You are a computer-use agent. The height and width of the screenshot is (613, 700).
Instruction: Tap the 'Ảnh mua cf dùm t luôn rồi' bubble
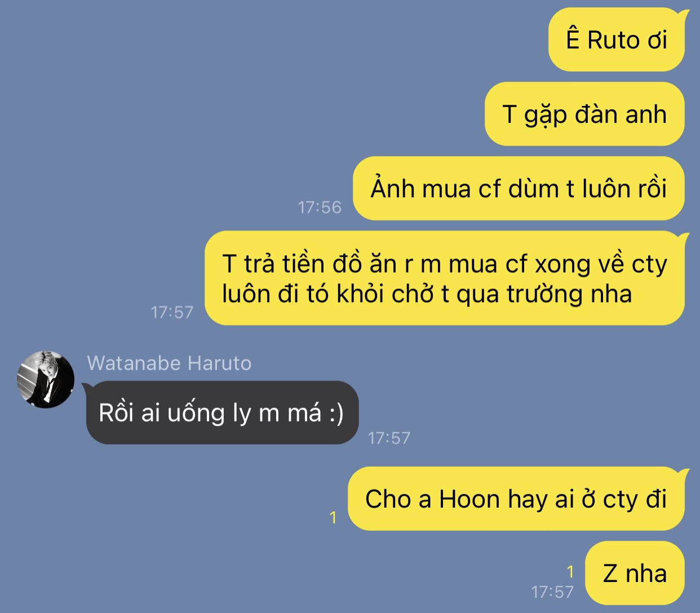tap(519, 188)
